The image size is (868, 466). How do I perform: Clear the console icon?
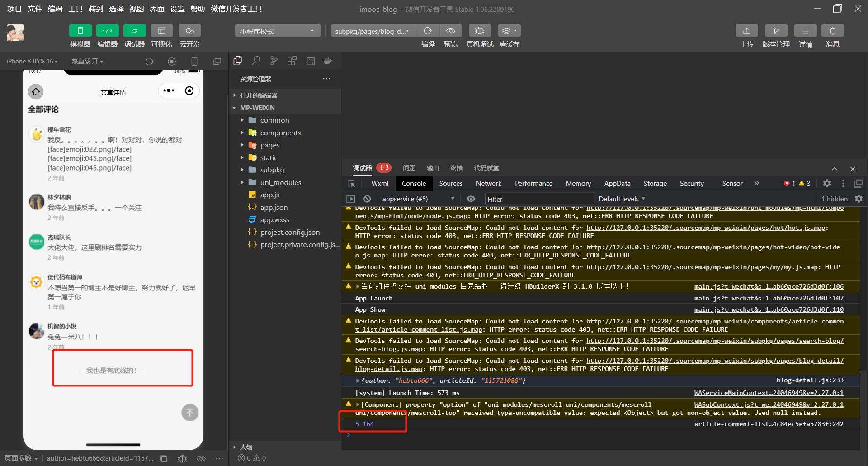coord(367,199)
